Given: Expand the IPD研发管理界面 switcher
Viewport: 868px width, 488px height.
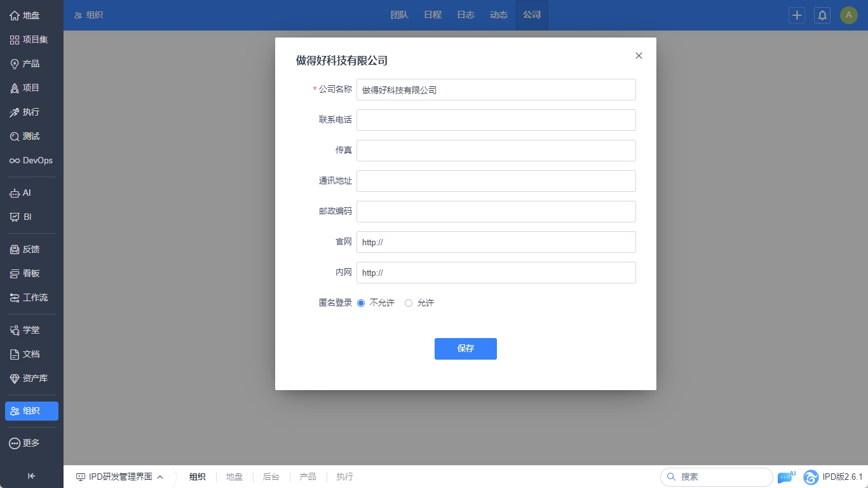Looking at the screenshot, I should pyautogui.click(x=119, y=477).
